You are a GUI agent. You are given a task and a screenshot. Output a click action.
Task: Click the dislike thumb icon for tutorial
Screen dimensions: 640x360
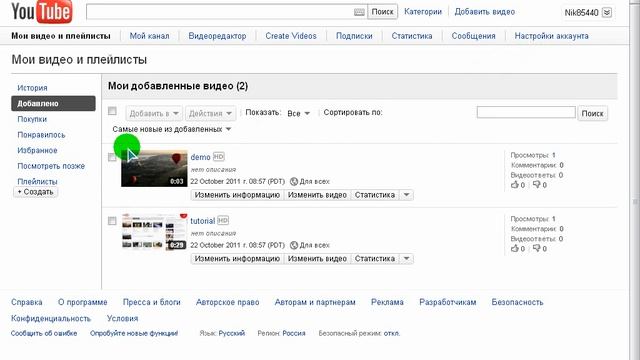536,248
